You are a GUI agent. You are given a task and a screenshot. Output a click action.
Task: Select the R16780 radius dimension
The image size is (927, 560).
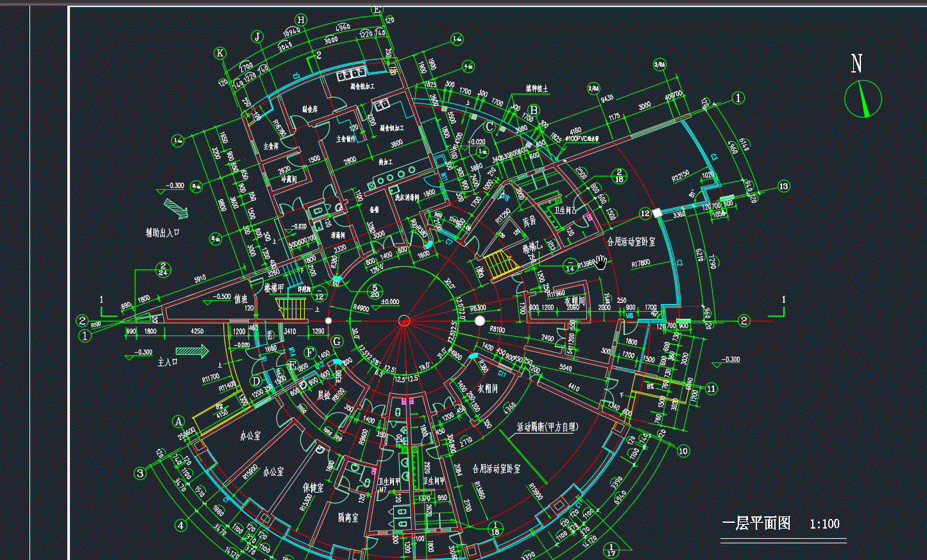(x=280, y=127)
